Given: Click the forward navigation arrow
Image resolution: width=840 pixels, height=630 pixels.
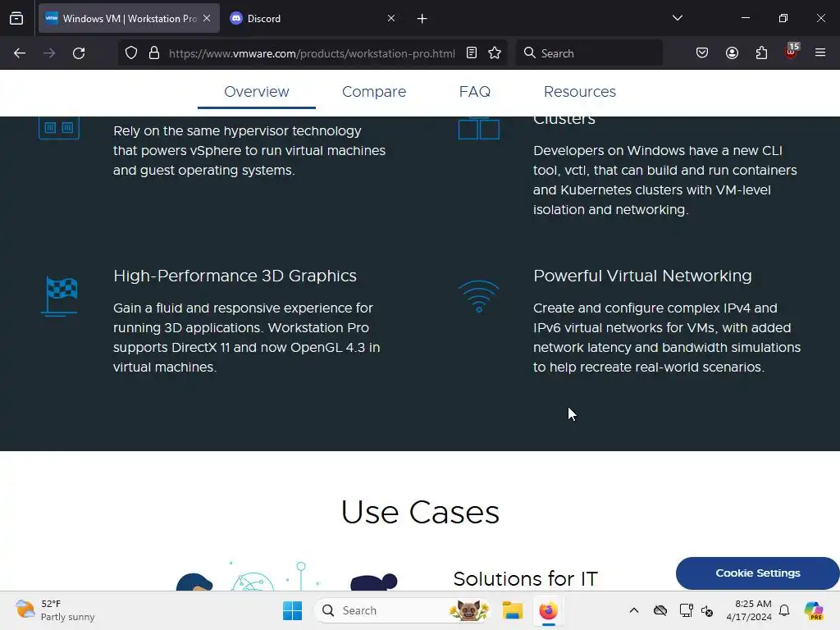Looking at the screenshot, I should click(49, 53).
